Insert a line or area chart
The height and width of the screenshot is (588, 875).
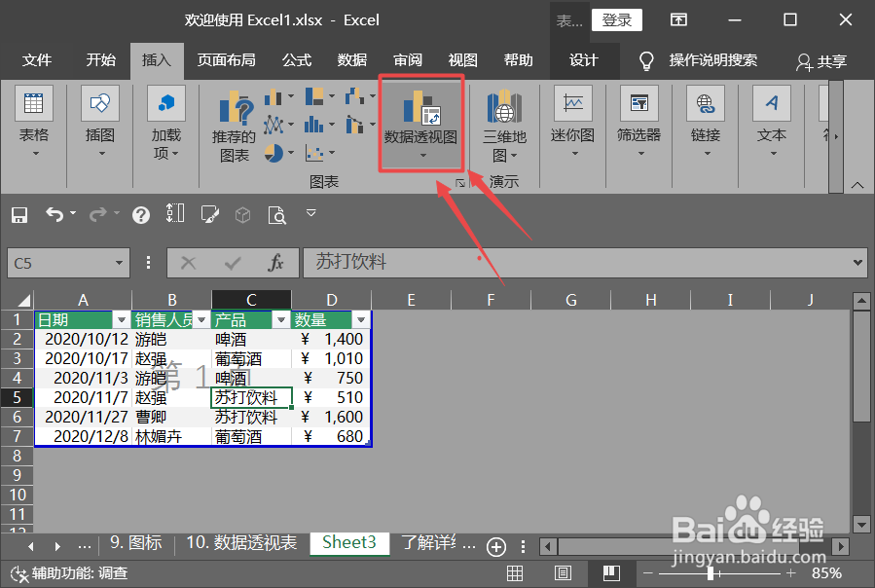pos(278,124)
